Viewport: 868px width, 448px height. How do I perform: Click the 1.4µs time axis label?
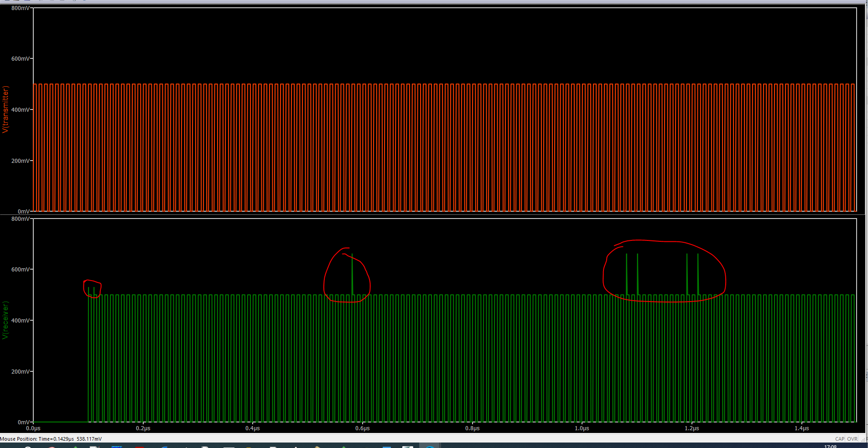[801, 428]
